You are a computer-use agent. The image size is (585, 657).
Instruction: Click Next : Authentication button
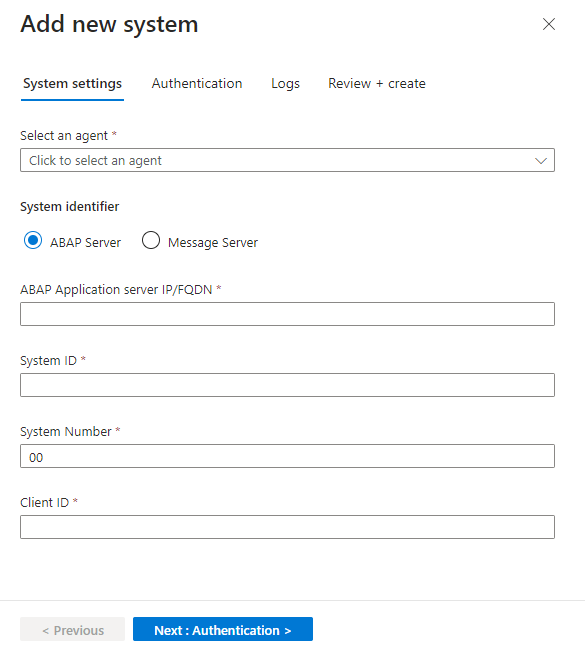pos(223,629)
